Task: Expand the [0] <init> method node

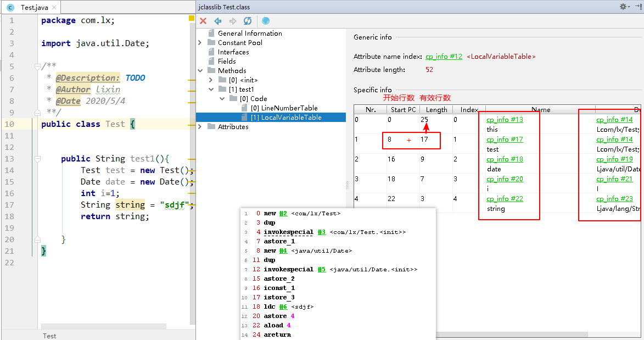Action: point(211,80)
